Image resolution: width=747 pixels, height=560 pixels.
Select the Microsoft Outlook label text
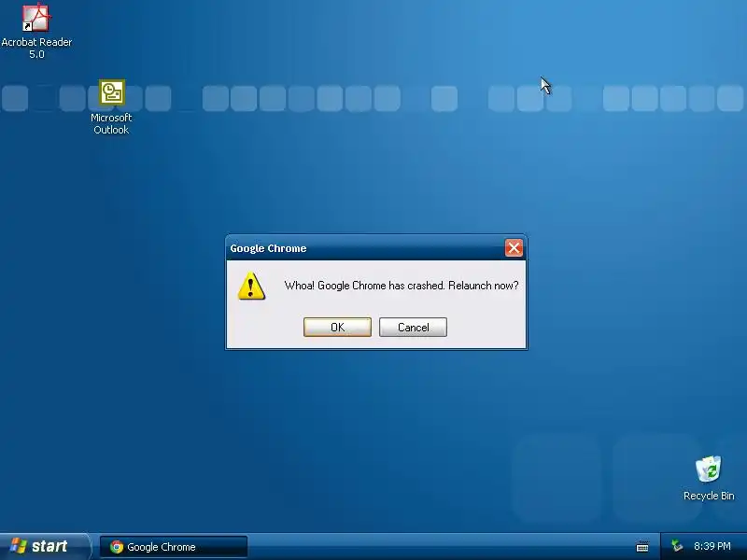pyautogui.click(x=111, y=123)
